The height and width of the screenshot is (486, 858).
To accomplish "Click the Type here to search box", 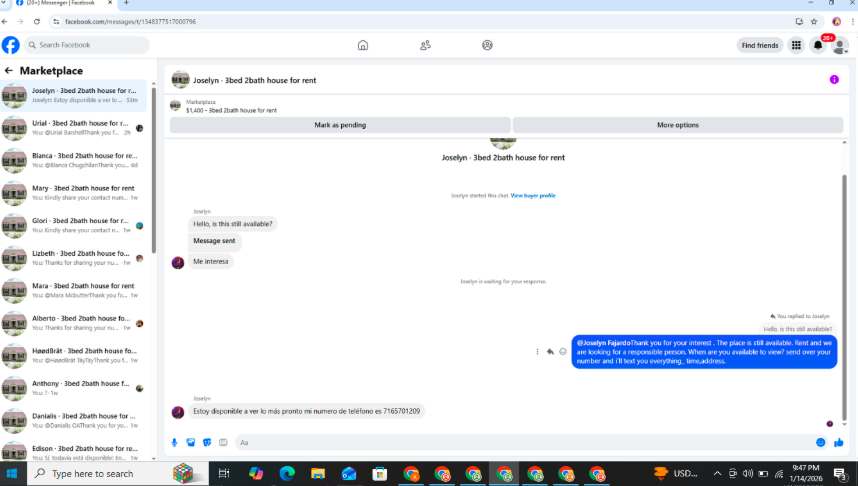I will pyautogui.click(x=118, y=473).
